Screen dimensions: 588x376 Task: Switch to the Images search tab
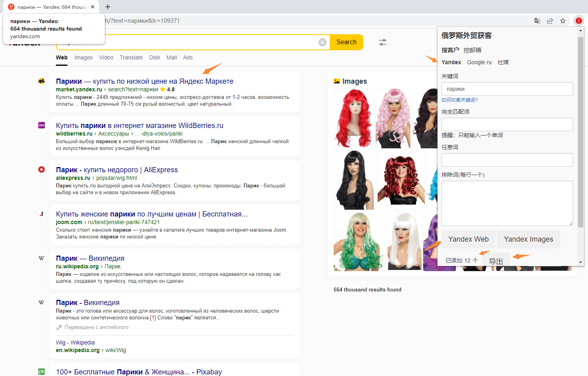(83, 57)
